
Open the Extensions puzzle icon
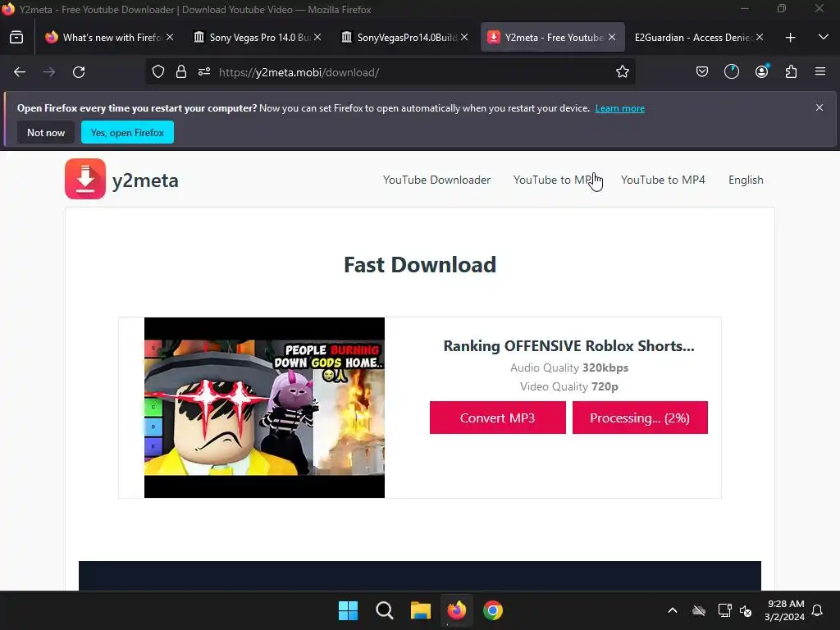tap(791, 72)
